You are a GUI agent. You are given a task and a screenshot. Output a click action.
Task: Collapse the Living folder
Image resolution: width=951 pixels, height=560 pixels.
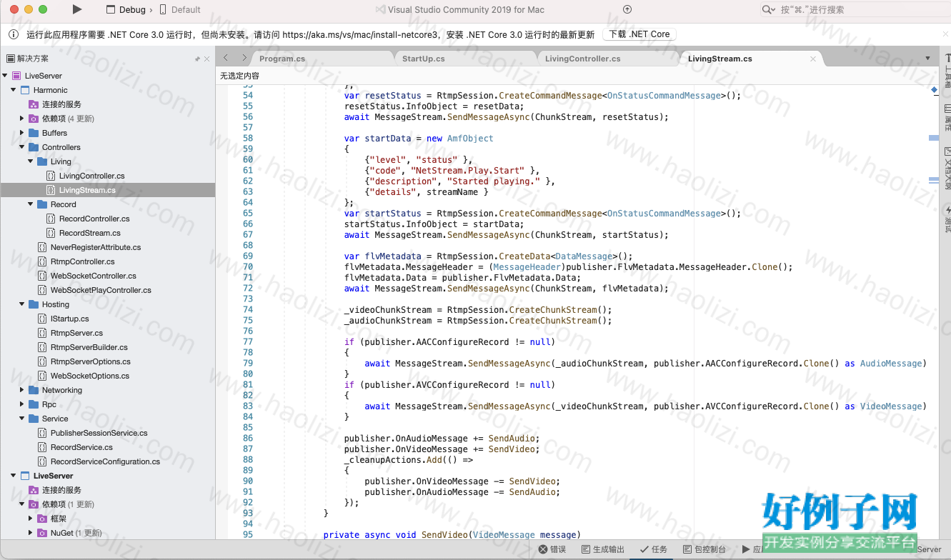pos(31,161)
